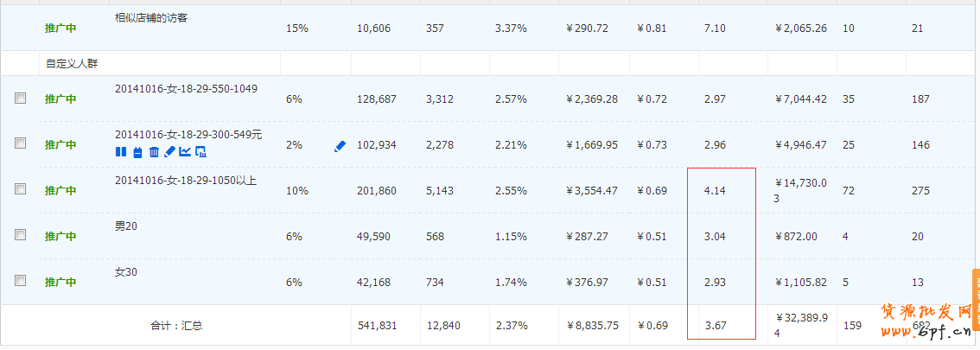
Task: Select the 20141016-女-18-29-300-549元 row checkbox
Action: (21, 143)
